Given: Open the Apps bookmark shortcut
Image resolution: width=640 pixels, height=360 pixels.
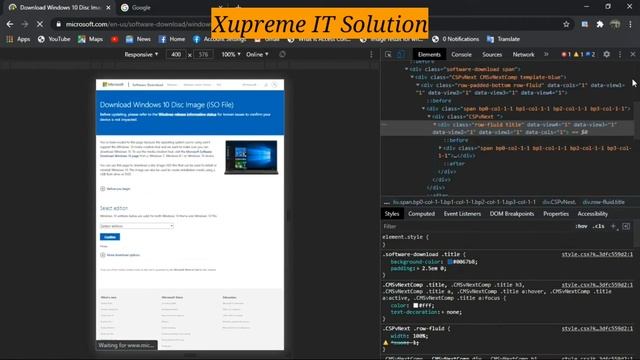Looking at the screenshot, I should (18, 39).
